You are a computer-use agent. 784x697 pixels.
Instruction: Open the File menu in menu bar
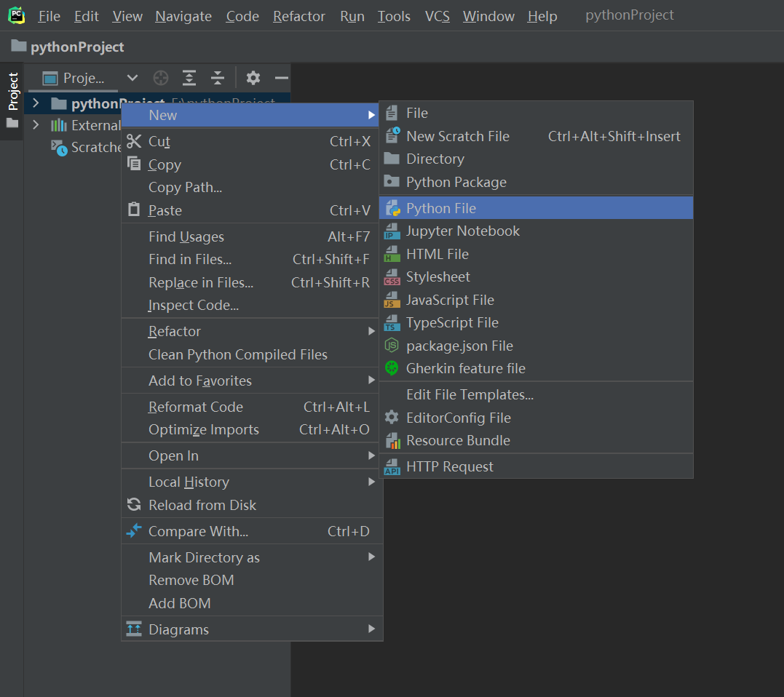pos(49,16)
